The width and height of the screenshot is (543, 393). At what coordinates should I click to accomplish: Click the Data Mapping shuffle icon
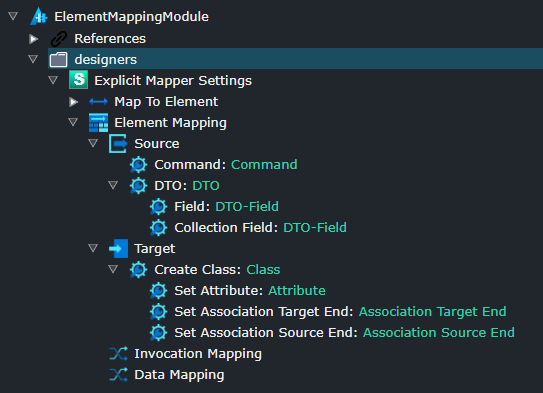pyautogui.click(x=118, y=375)
